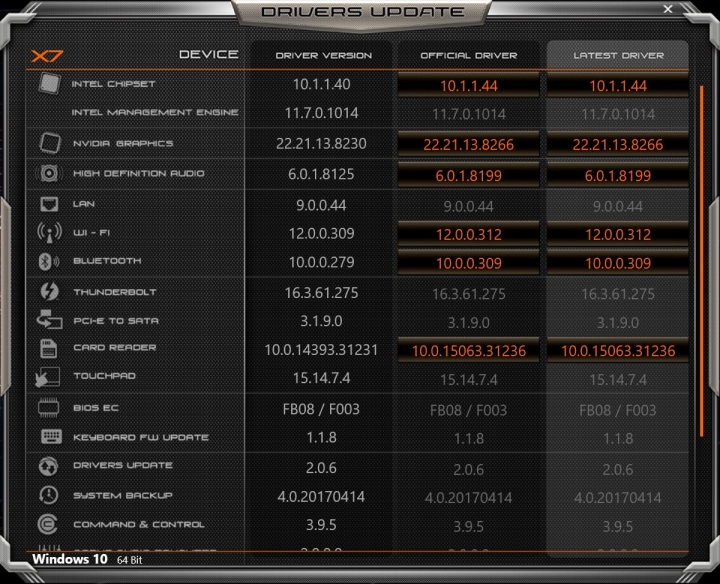The height and width of the screenshot is (584, 720).
Task: Download latest audio driver 6.0.1.8199
Action: (x=618, y=175)
